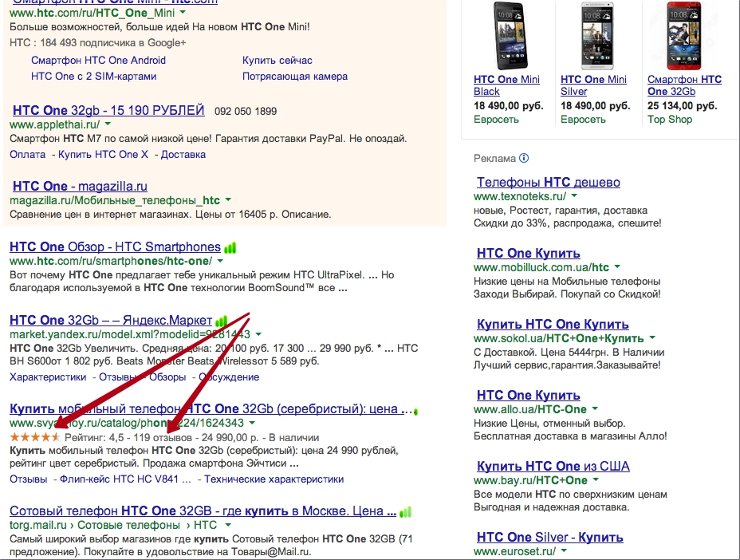Viewport: 740px width, 560px height.
Task: Open dropdown arrow next to www.texnoteks.ru
Action: 574,196
